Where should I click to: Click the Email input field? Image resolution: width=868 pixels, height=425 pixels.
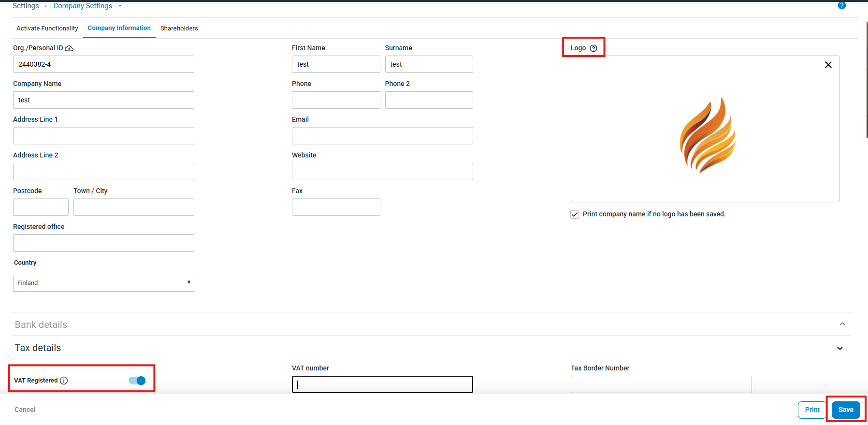coord(382,136)
